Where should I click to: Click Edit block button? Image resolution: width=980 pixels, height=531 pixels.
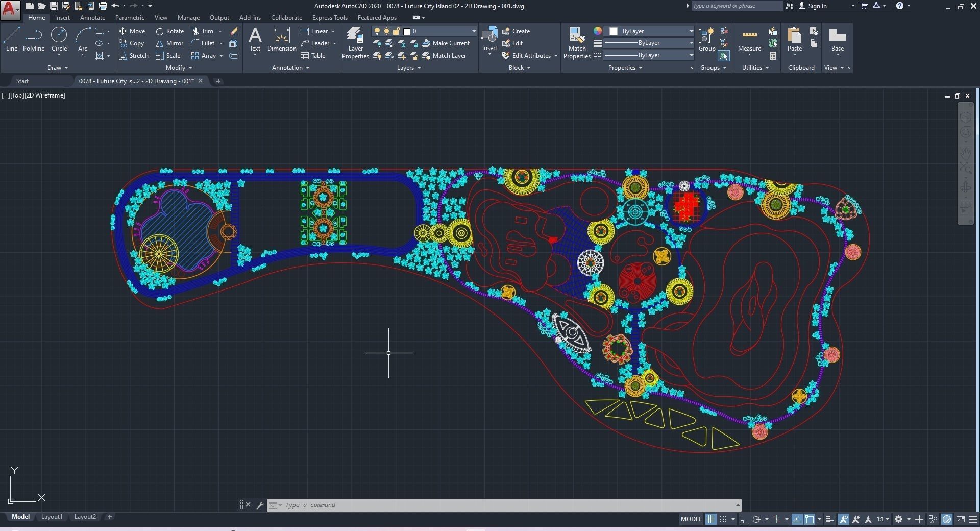512,43
